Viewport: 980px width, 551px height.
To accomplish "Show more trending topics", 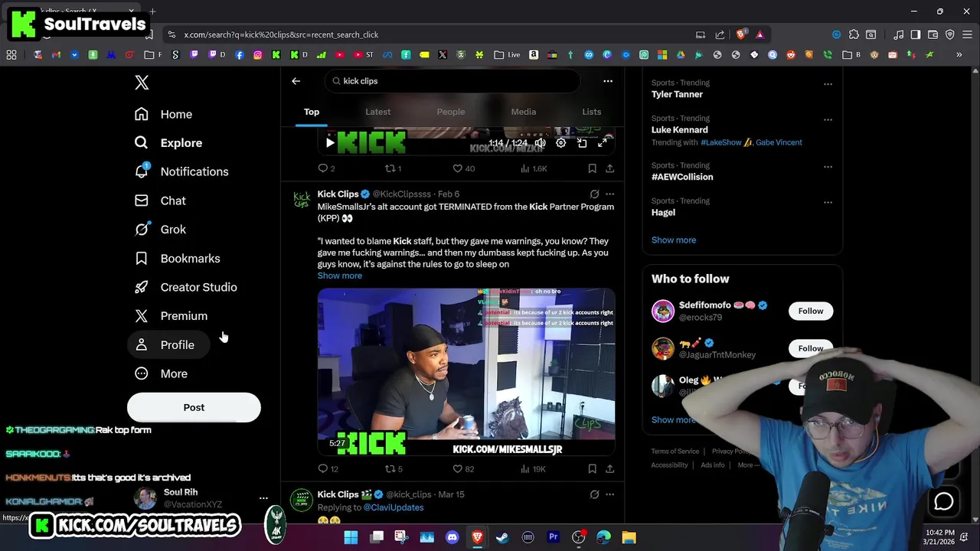I will pos(674,240).
